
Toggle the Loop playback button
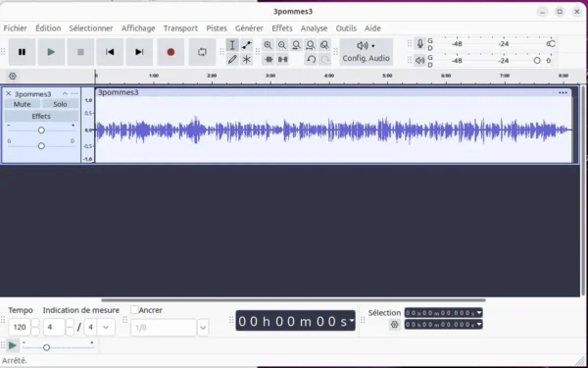click(202, 52)
